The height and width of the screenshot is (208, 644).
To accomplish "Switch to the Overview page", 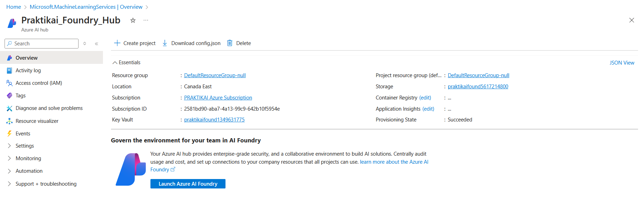I will pyautogui.click(x=27, y=58).
